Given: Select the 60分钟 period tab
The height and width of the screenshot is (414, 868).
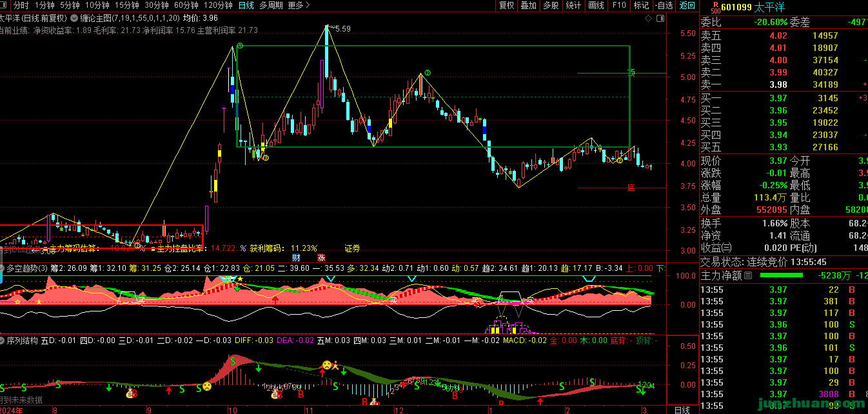Looking at the screenshot, I should coord(186,5).
